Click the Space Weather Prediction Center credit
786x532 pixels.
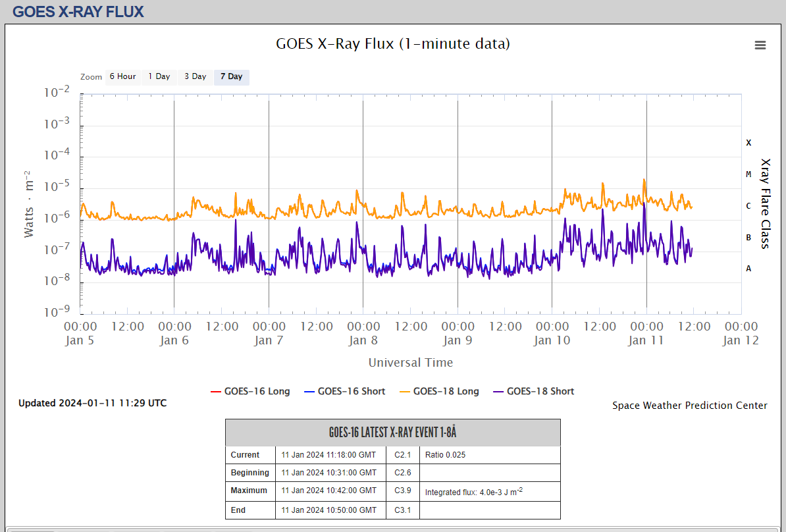pos(689,406)
